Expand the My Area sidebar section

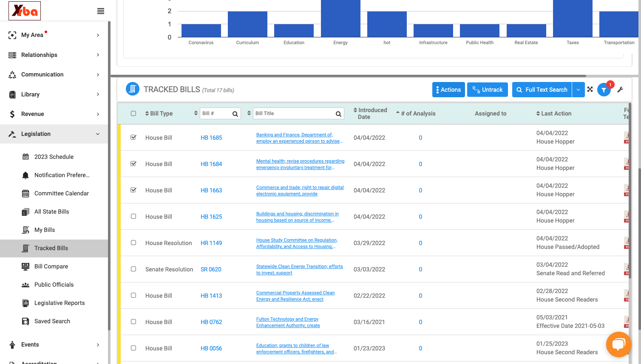(x=54, y=35)
